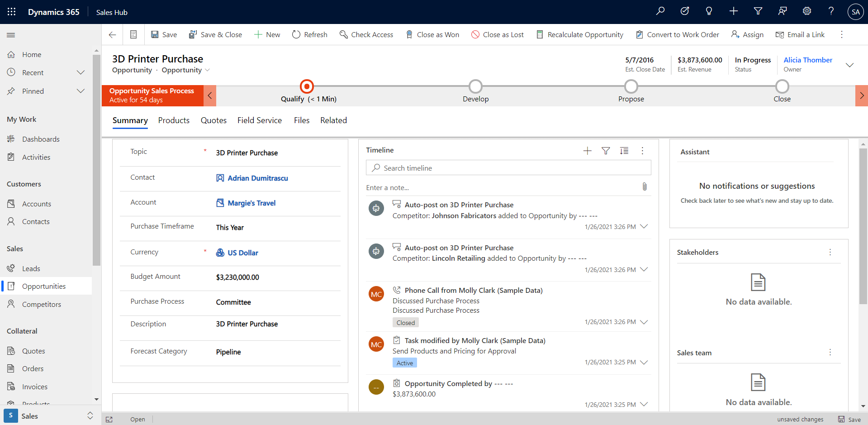Image resolution: width=868 pixels, height=425 pixels.
Task: Open the Dynamics 365 app launcher waffle
Action: pos(12,12)
